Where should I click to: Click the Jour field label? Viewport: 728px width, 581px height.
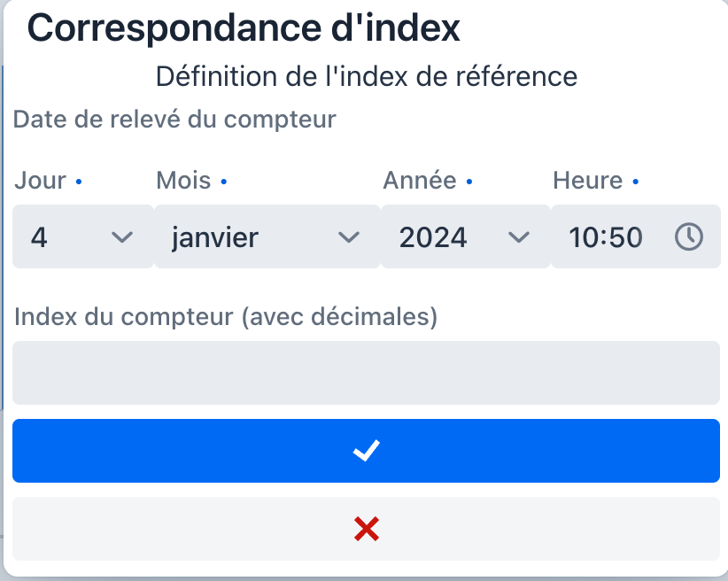pyautogui.click(x=41, y=181)
